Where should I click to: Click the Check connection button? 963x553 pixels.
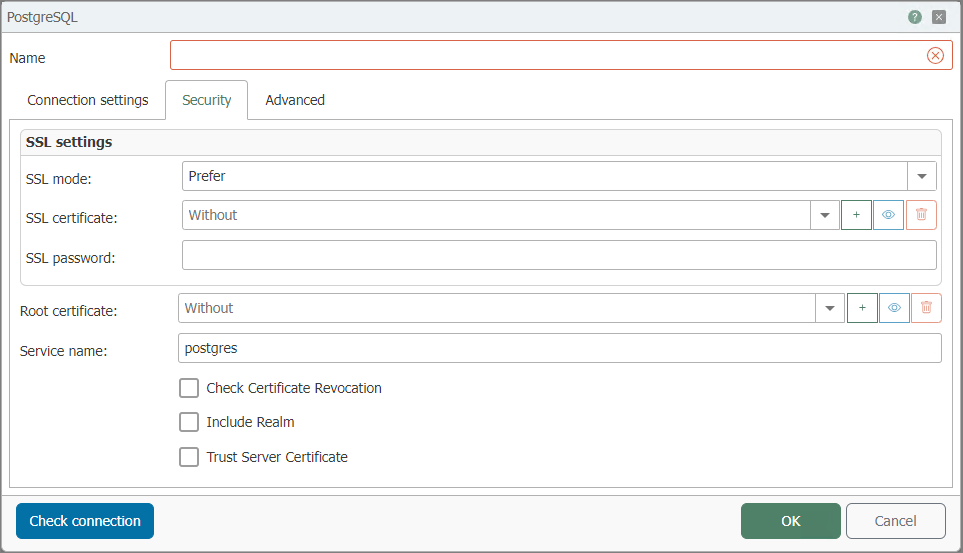(85, 521)
